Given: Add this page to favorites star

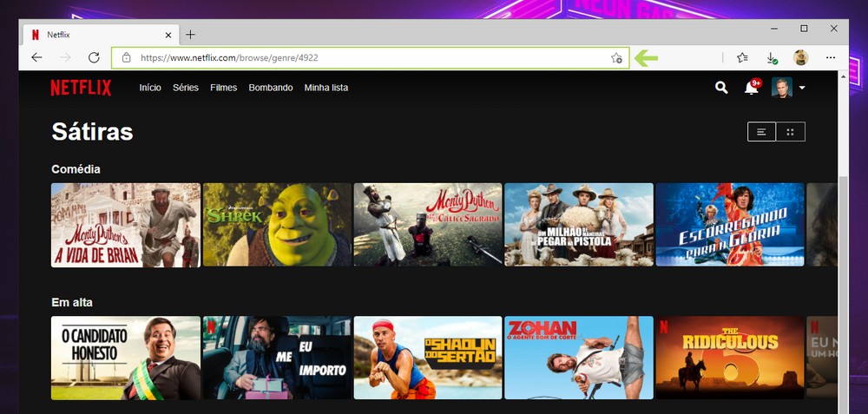Looking at the screenshot, I should 616,57.
